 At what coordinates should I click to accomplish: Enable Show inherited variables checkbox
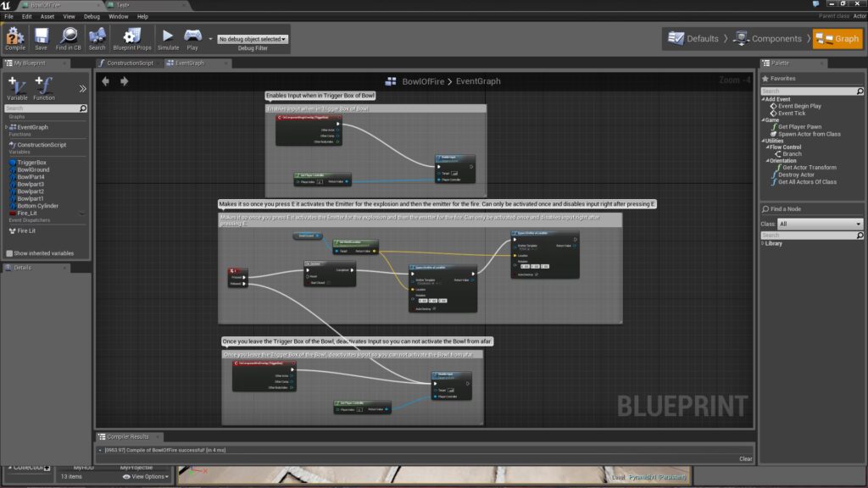pos(9,253)
